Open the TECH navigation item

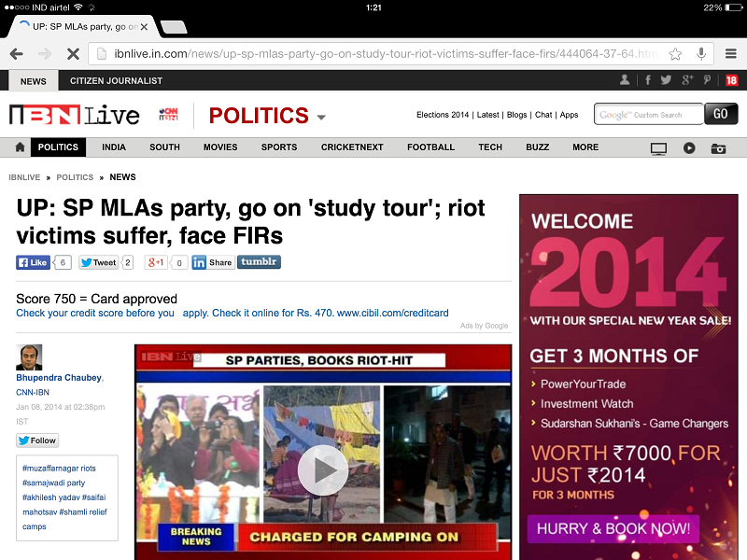[490, 147]
